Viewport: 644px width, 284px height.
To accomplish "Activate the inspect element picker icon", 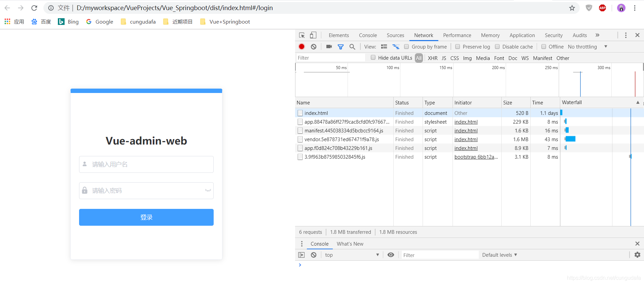I will [302, 35].
